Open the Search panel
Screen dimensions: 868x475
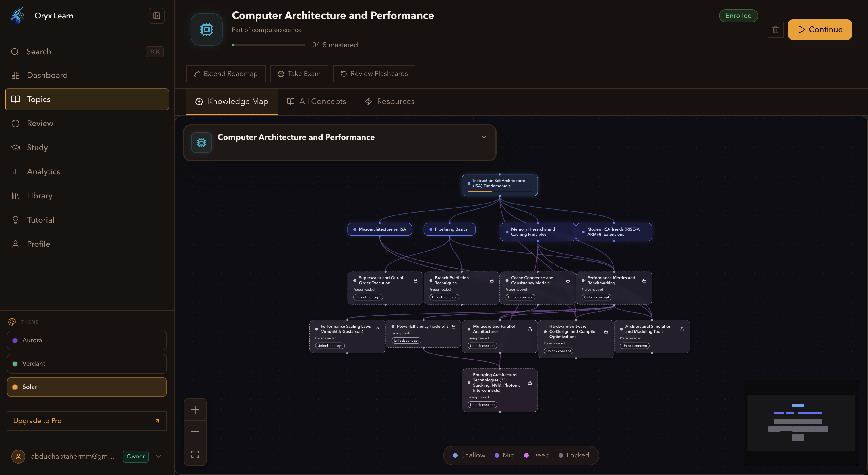39,51
